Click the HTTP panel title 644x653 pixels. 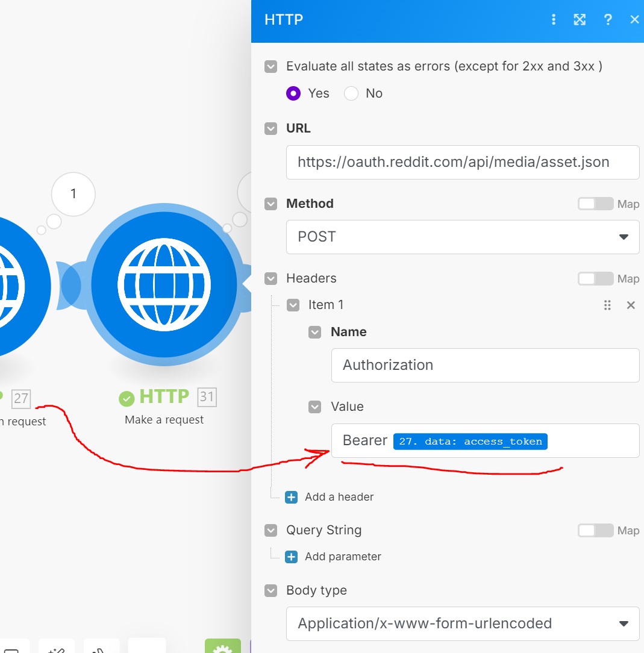pyautogui.click(x=284, y=19)
